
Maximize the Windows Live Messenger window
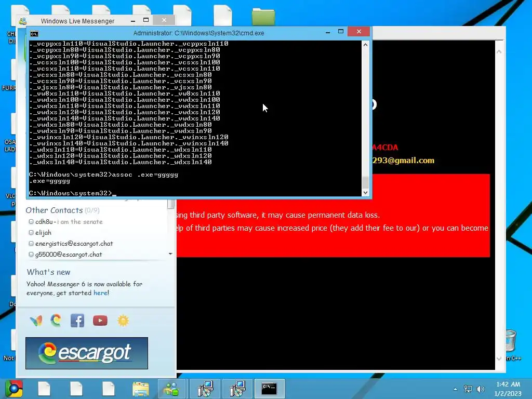coord(146,20)
